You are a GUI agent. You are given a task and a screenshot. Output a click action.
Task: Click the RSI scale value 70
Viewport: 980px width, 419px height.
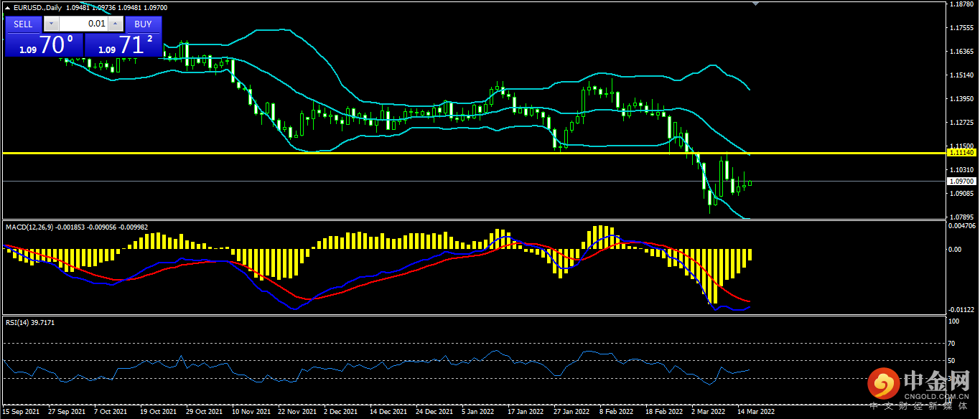point(952,343)
